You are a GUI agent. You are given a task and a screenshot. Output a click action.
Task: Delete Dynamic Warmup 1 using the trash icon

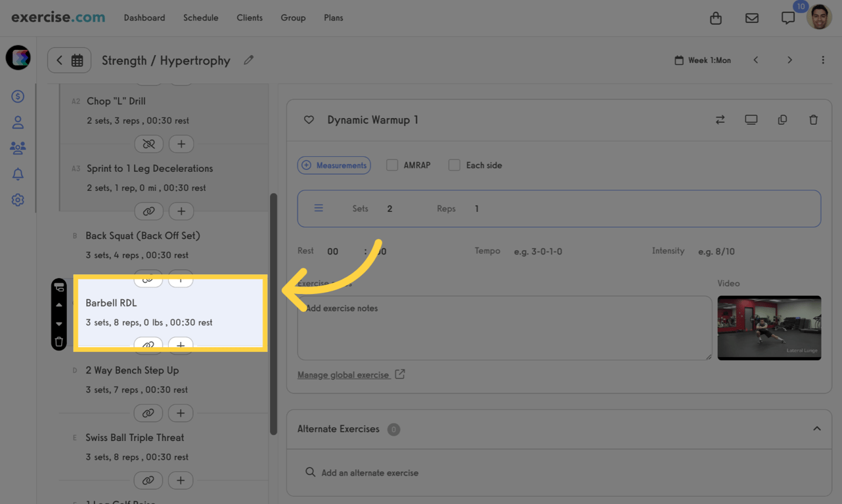point(813,119)
